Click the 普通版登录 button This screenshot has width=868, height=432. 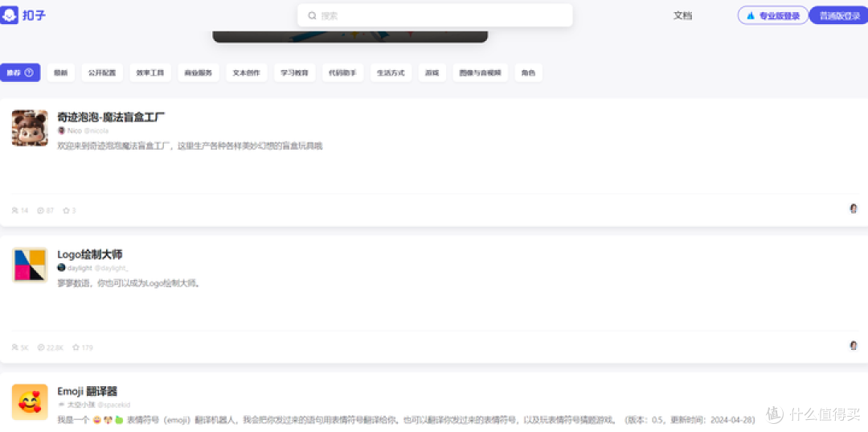(839, 15)
